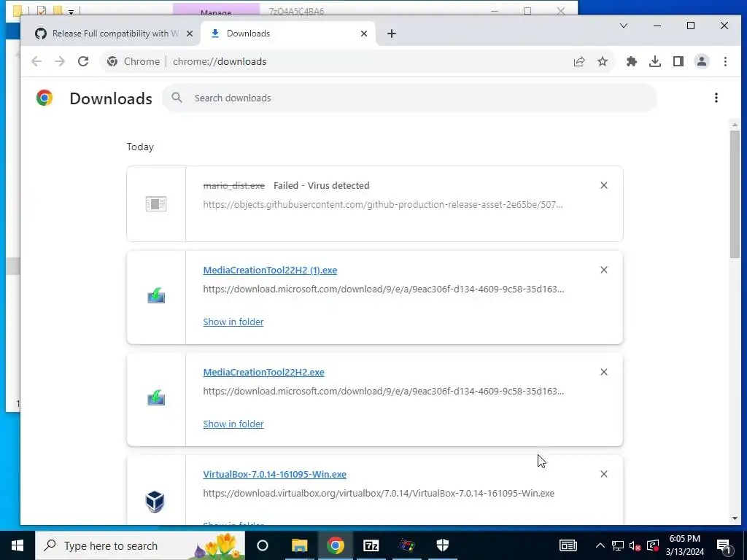Image resolution: width=747 pixels, height=560 pixels.
Task: Show MediaCreationTool22H2.exe in folder
Action: (233, 424)
